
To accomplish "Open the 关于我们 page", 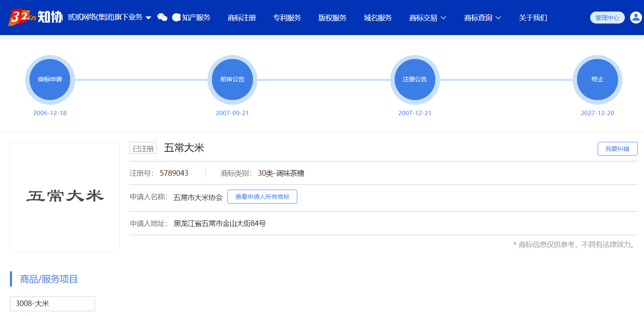I will (533, 18).
